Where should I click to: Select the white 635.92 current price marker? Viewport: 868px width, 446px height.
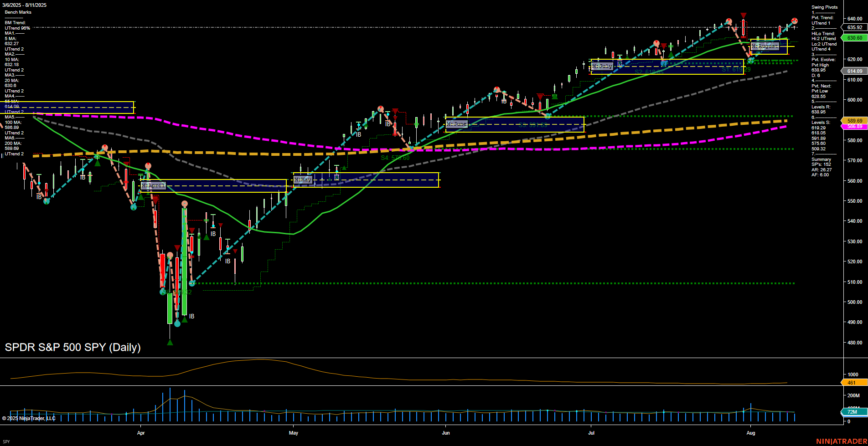pyautogui.click(x=854, y=28)
